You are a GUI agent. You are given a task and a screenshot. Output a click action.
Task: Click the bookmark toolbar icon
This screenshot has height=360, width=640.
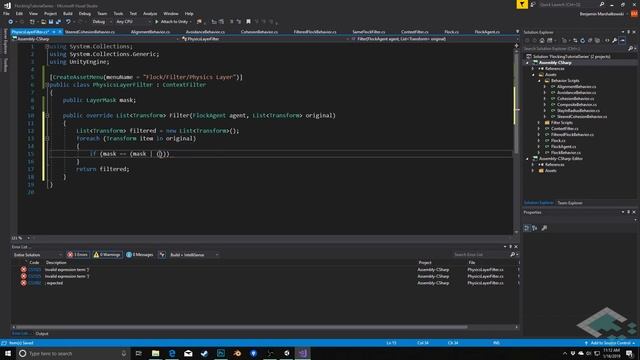pos(248,22)
